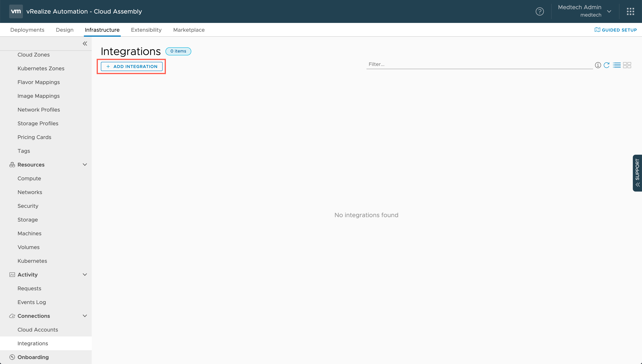The height and width of the screenshot is (364, 642).
Task: Switch to the Extensibility tab
Action: pos(146,30)
